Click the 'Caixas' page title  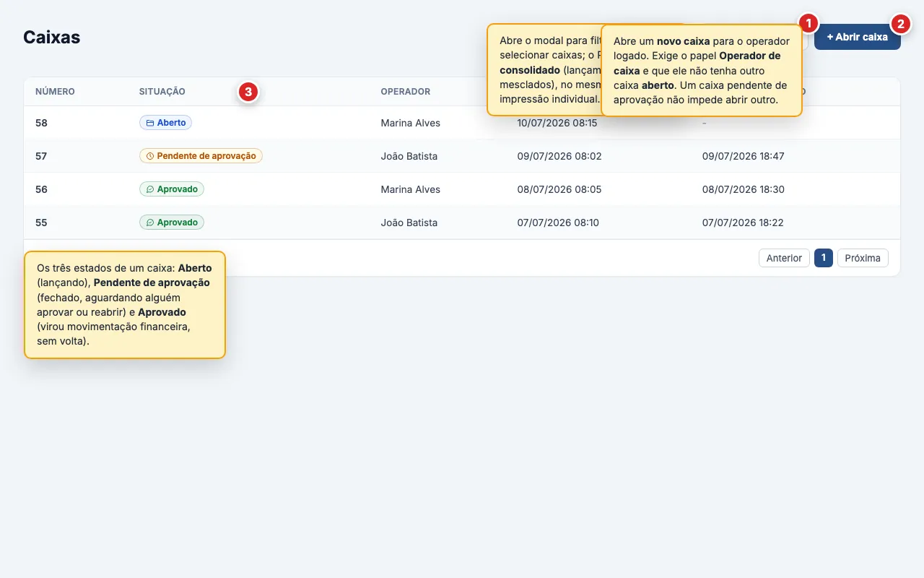(52, 37)
